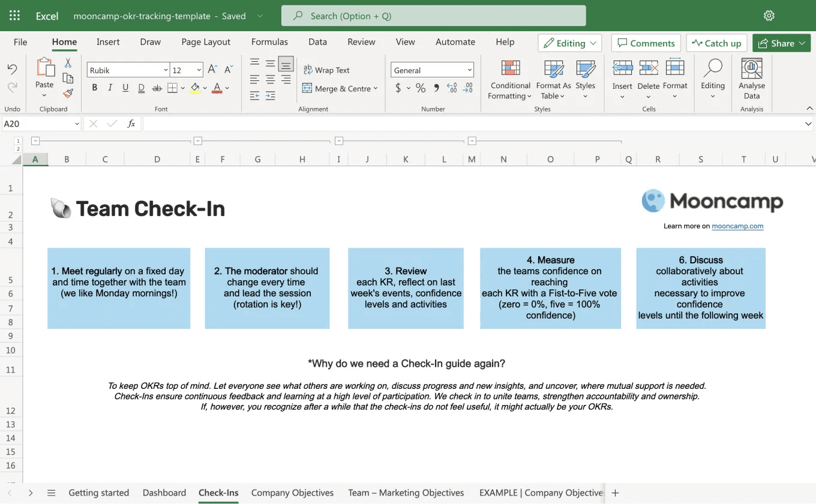This screenshot has height=504, width=816.
Task: Click inside the Name Box field
Action: (x=36, y=124)
